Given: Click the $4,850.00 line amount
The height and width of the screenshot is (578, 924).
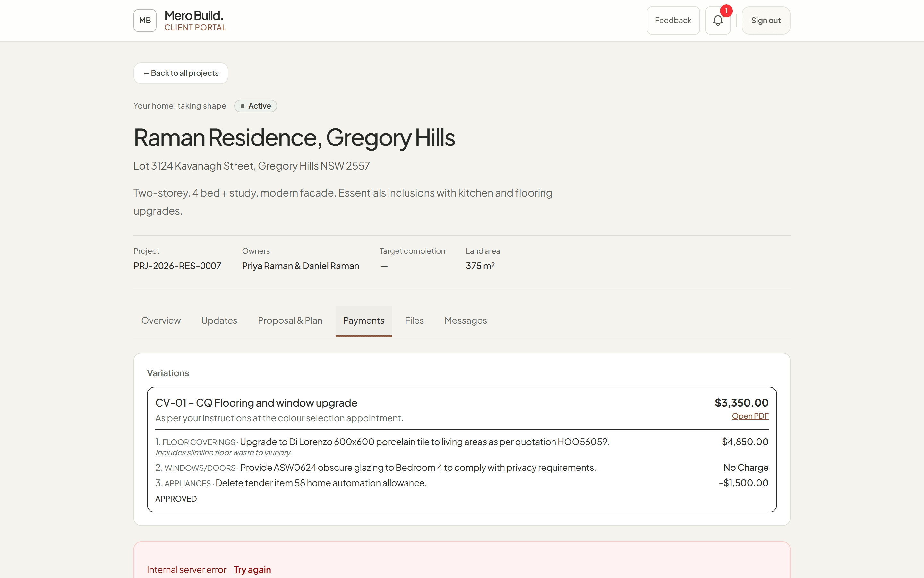Looking at the screenshot, I should tap(745, 442).
